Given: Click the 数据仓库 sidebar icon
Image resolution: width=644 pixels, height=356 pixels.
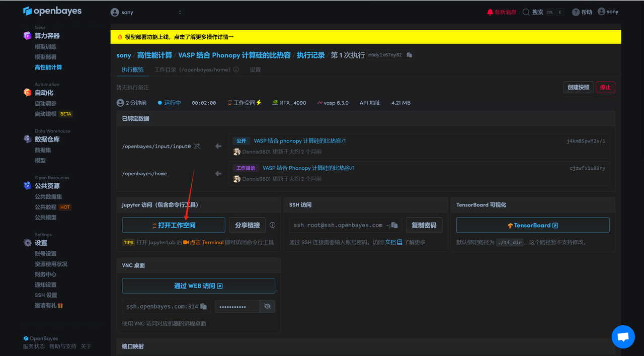Looking at the screenshot, I should click(27, 139).
